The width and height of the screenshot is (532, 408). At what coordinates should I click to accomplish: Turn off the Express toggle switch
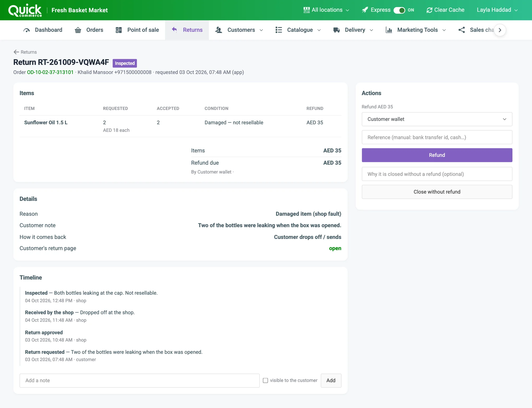click(399, 10)
